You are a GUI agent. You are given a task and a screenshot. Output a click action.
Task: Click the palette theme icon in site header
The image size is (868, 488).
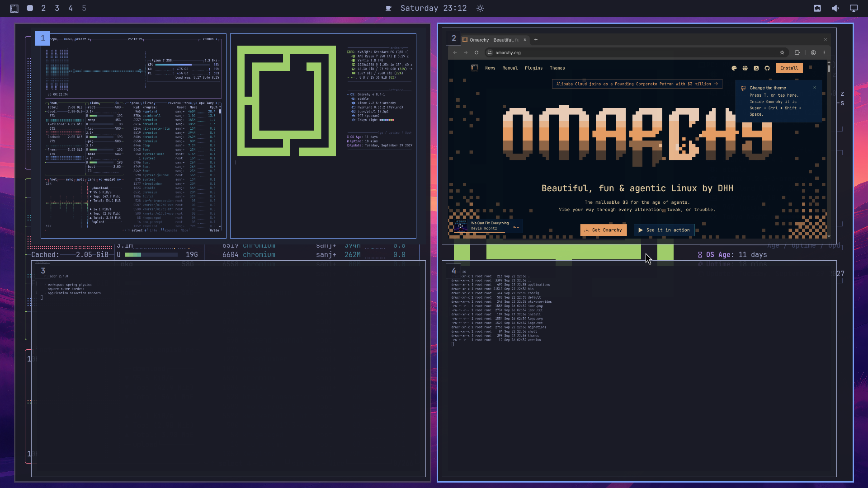734,68
